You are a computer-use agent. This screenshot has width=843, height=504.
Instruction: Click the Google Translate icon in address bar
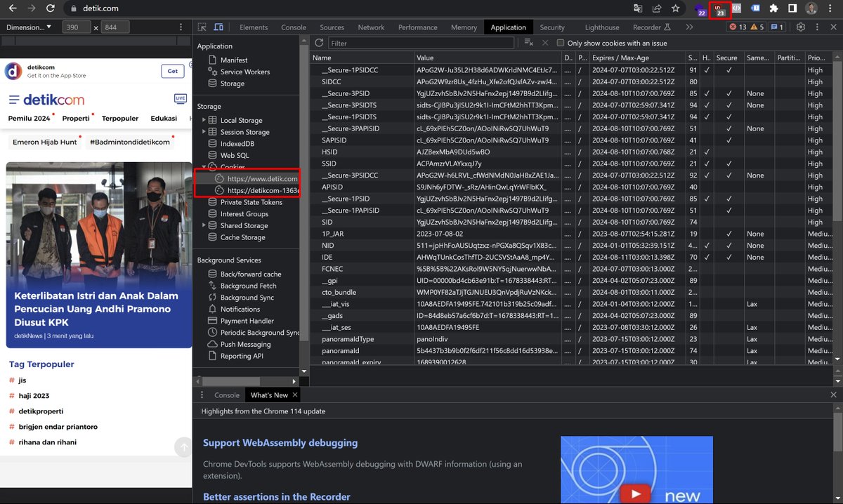point(639,9)
